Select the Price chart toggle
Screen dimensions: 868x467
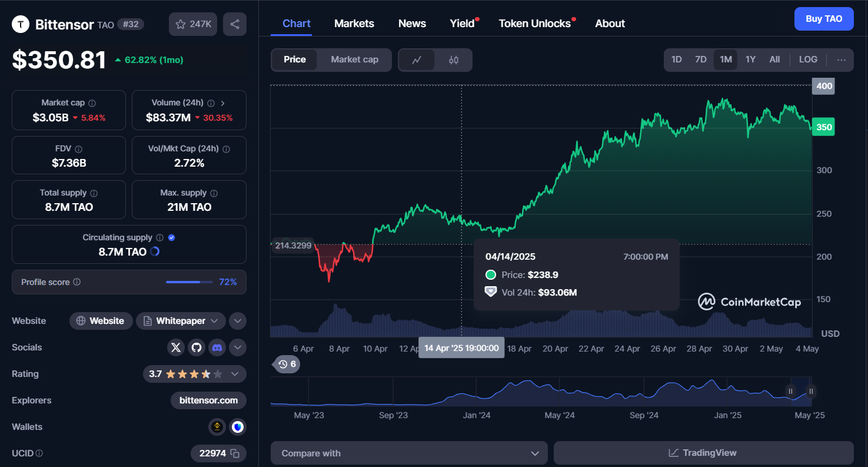(x=295, y=59)
